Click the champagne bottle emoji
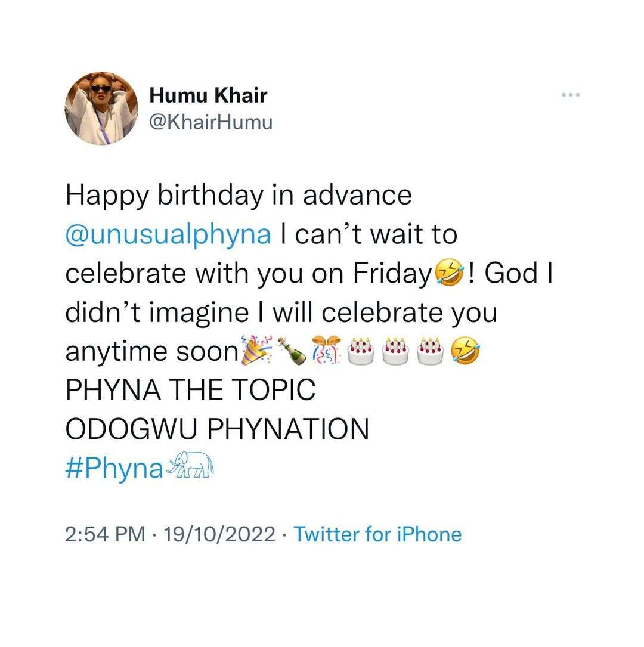Screen dimensions: 644x647 point(294,351)
